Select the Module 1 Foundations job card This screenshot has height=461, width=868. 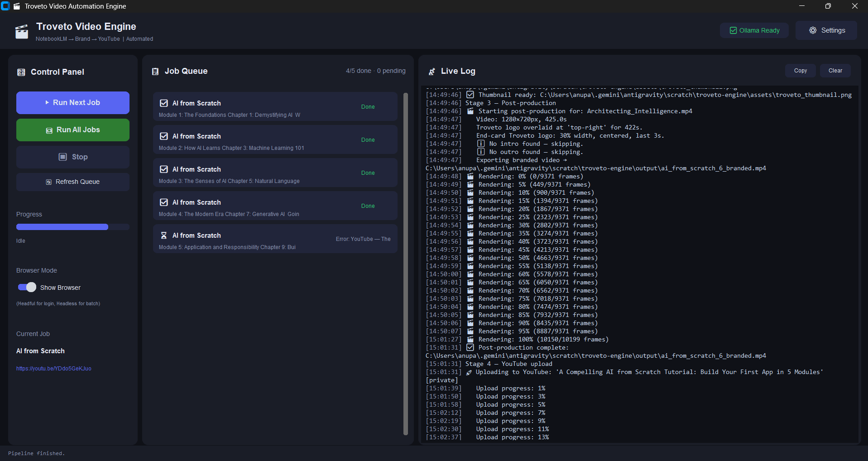(275, 107)
